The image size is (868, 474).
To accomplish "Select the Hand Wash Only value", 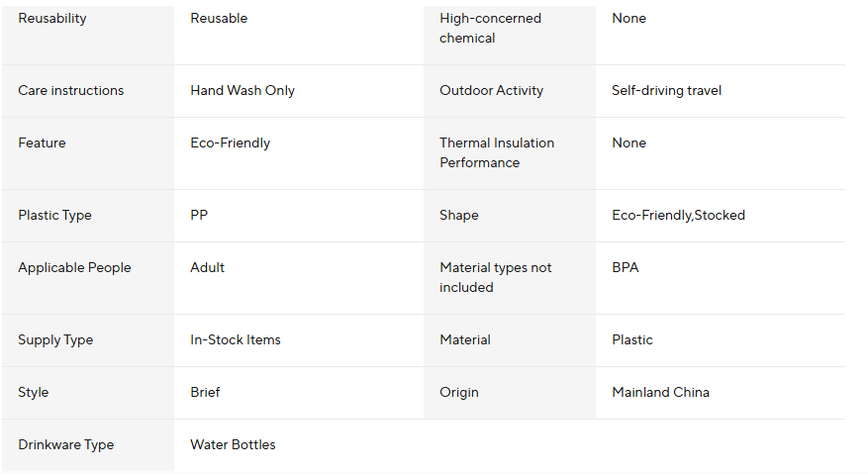I will (x=242, y=91).
